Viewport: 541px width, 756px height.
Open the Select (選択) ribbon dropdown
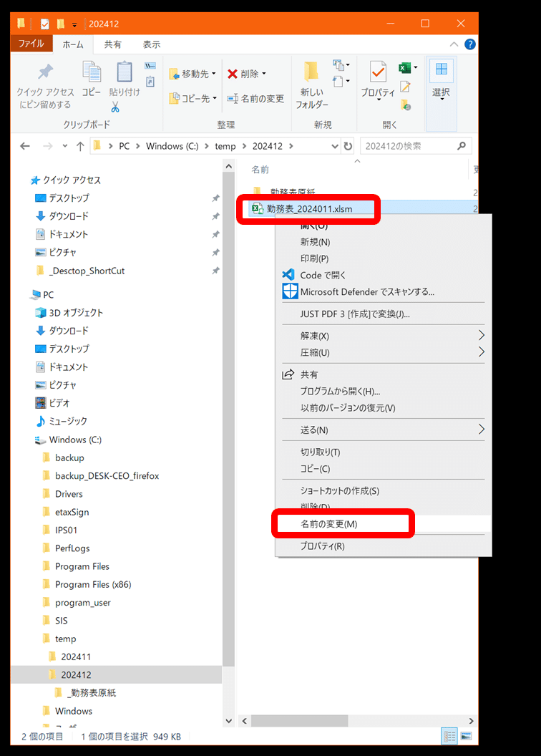click(442, 80)
